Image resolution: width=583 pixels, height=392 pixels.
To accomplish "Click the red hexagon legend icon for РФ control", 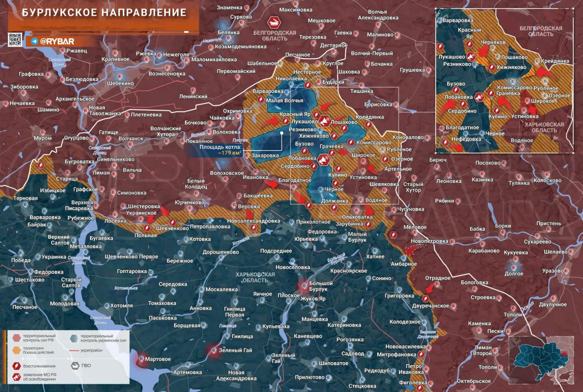I will [x=17, y=338].
